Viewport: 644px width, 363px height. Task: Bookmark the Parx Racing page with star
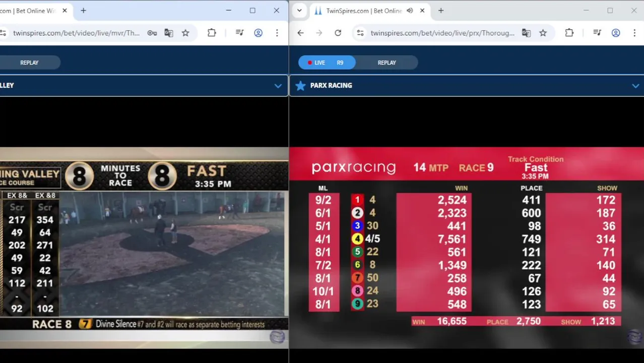coord(543,33)
